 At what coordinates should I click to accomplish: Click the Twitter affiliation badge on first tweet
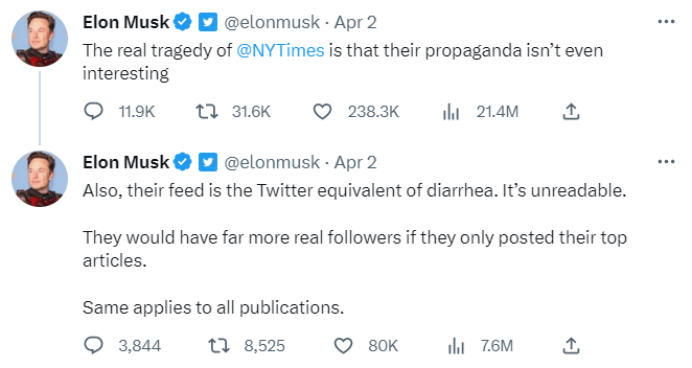(x=207, y=22)
